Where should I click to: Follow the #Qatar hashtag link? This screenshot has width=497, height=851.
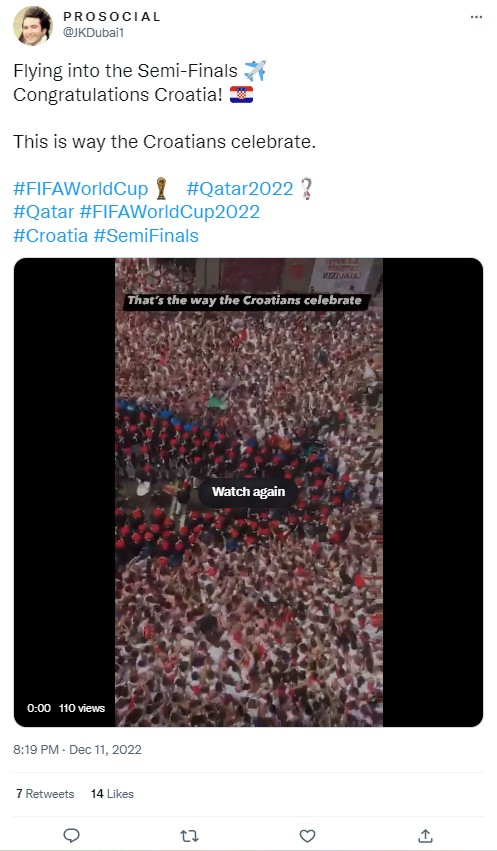43,212
